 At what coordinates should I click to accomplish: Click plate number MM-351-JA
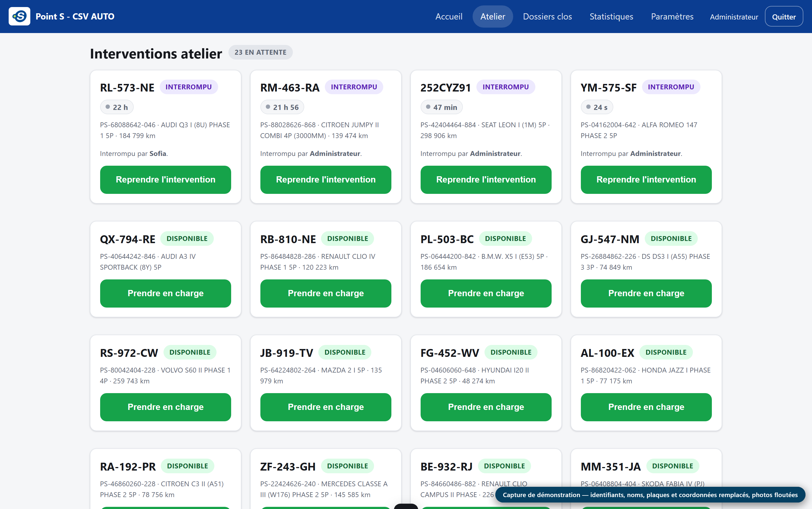(610, 466)
